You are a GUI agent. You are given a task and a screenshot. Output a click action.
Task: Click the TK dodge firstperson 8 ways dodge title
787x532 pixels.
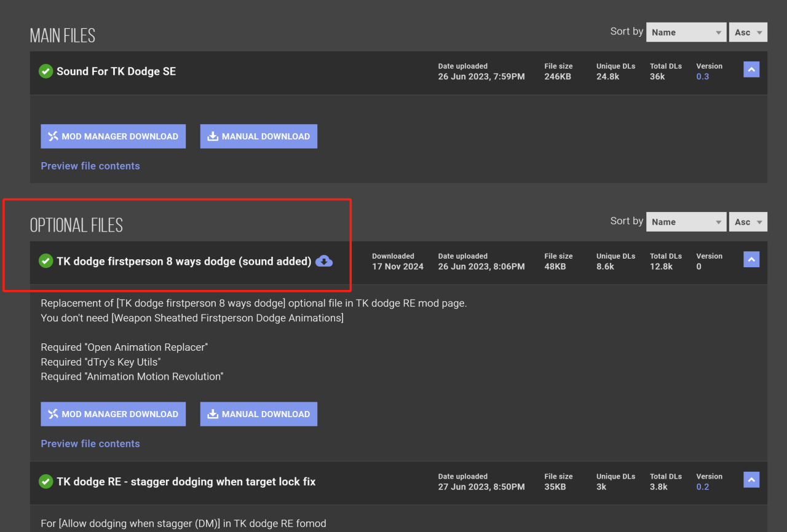click(184, 261)
